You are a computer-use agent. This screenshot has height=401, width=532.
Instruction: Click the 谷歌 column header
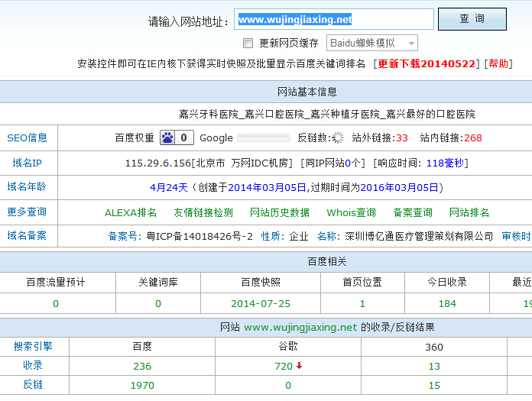click(288, 347)
